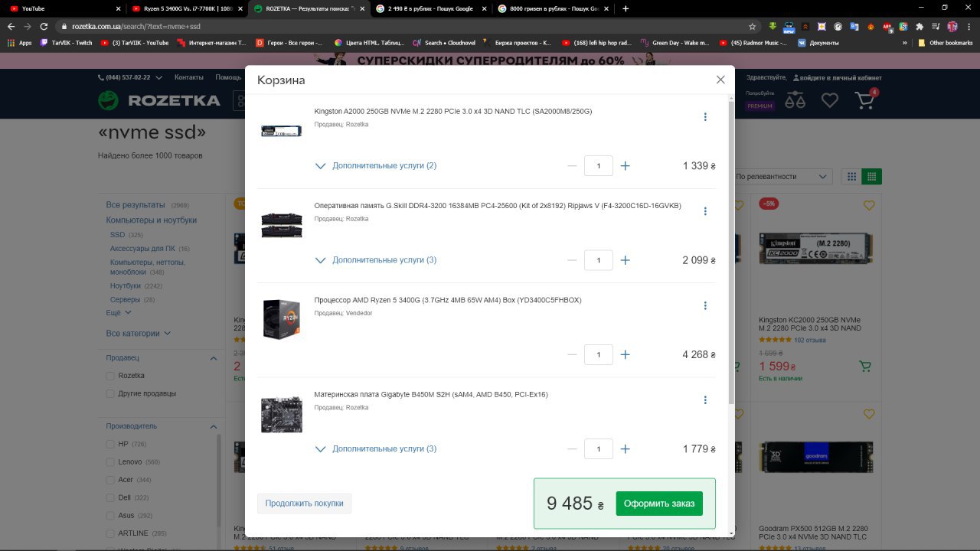Click quantity field for Kingston A2000
Image resolution: width=980 pixels, height=551 pixels.
tap(599, 166)
